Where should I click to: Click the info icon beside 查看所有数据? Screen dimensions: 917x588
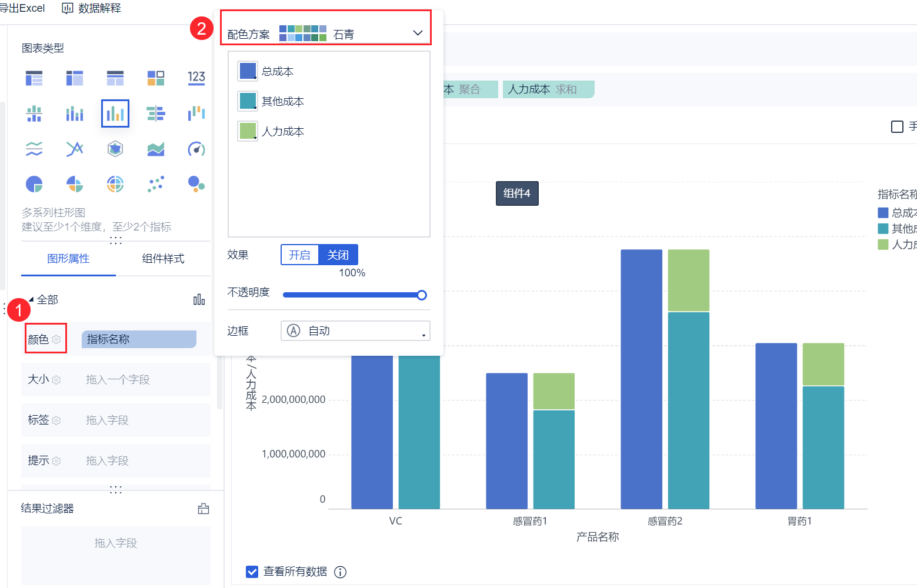(340, 572)
